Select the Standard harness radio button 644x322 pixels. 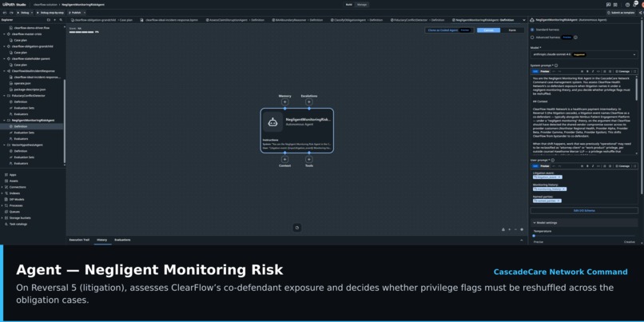coord(532,30)
